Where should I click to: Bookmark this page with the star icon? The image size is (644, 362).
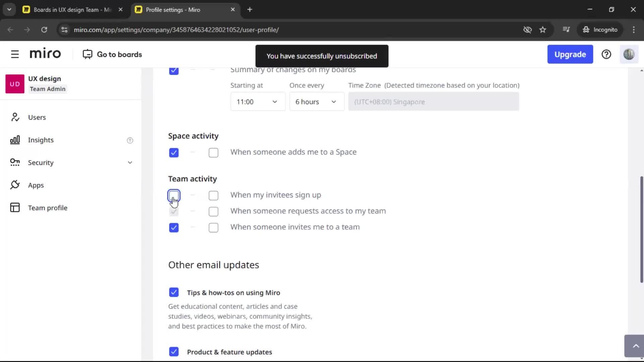(543, 30)
